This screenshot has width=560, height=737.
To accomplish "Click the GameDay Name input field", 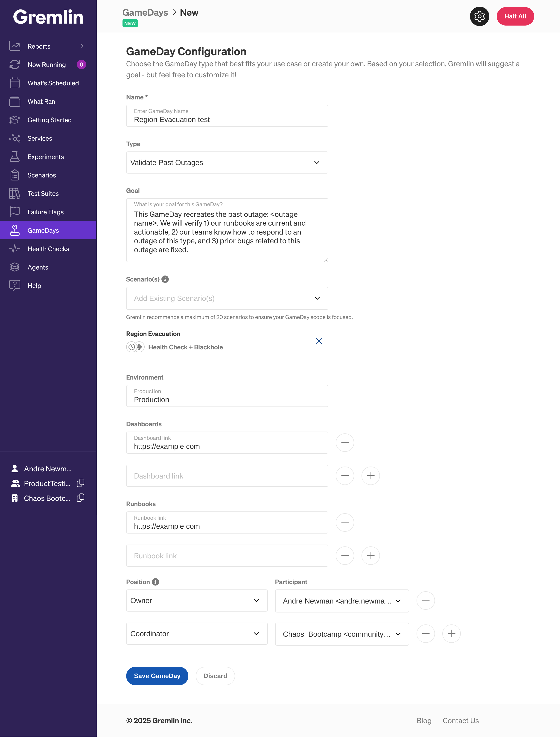I will [x=227, y=116].
